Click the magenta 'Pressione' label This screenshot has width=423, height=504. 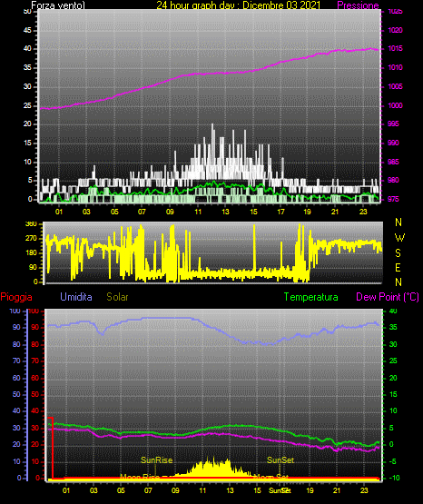[x=359, y=5]
